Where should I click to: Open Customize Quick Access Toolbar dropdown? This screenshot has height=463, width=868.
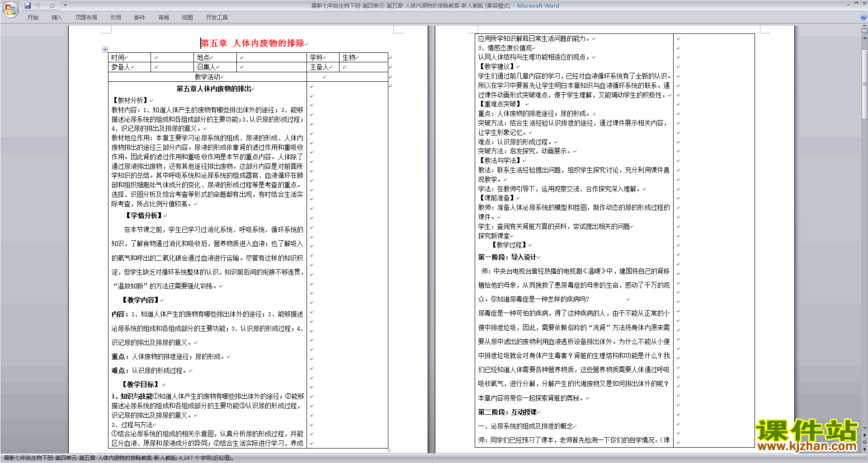click(x=65, y=5)
